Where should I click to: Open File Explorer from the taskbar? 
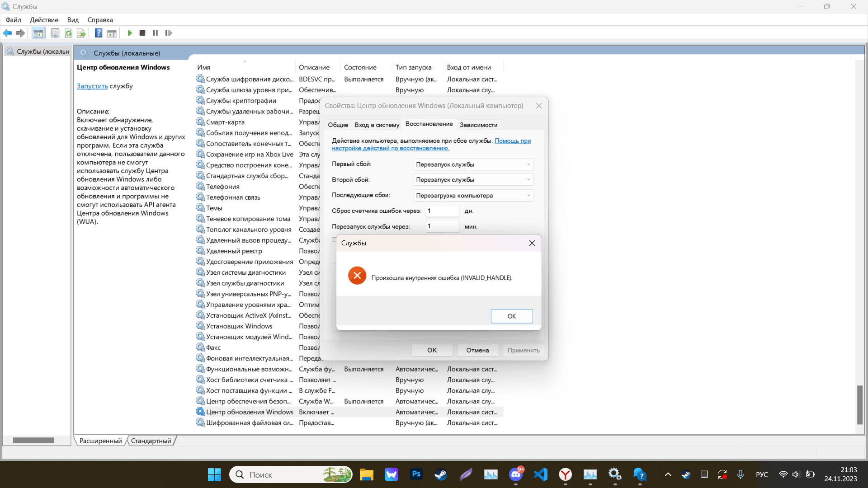pyautogui.click(x=367, y=474)
